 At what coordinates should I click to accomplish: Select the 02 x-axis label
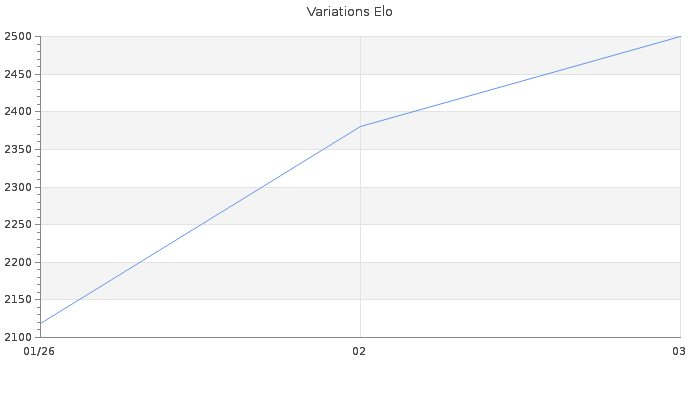click(360, 351)
